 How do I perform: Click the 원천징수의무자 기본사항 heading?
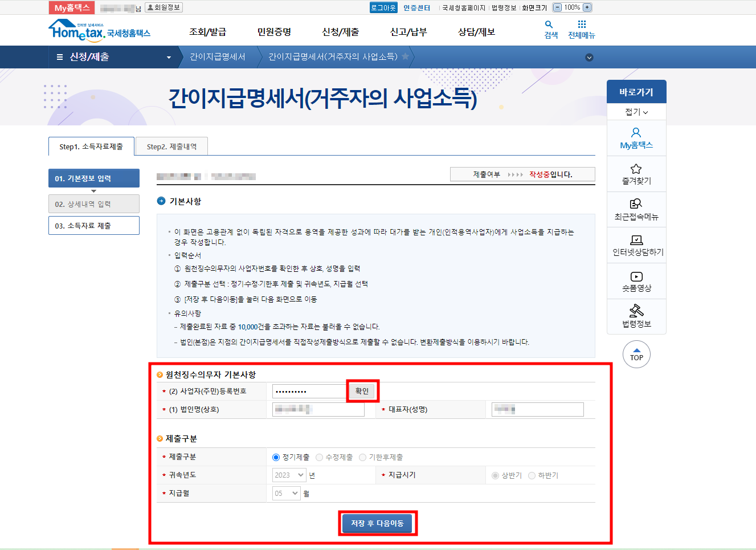click(x=211, y=374)
